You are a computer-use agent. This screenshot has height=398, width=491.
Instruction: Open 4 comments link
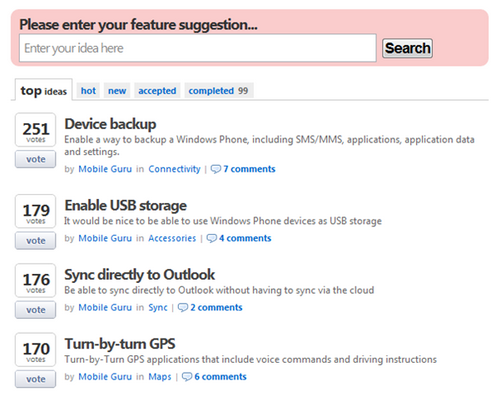click(245, 238)
